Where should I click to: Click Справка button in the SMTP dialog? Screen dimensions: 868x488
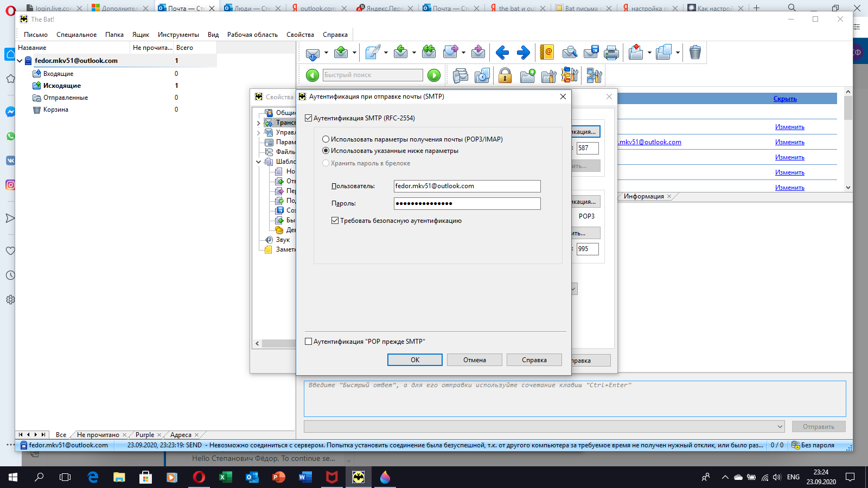pyautogui.click(x=534, y=360)
